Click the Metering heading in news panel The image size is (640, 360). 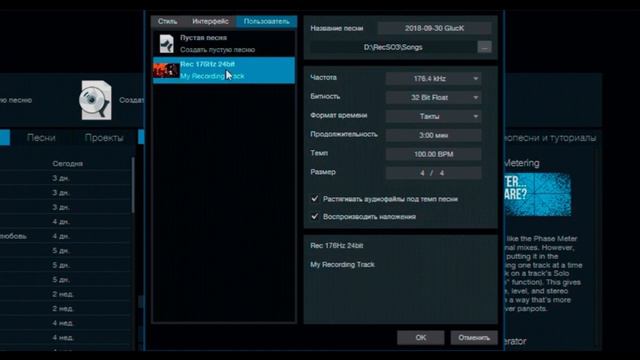point(522,163)
